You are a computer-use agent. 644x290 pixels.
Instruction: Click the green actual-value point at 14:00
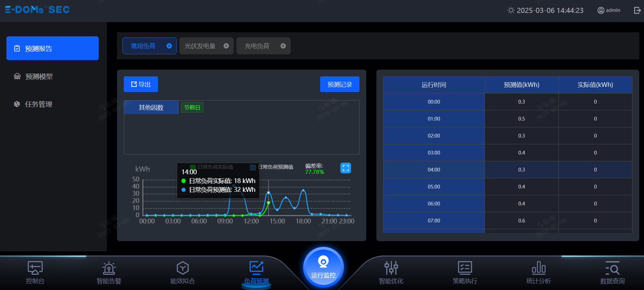269,203
